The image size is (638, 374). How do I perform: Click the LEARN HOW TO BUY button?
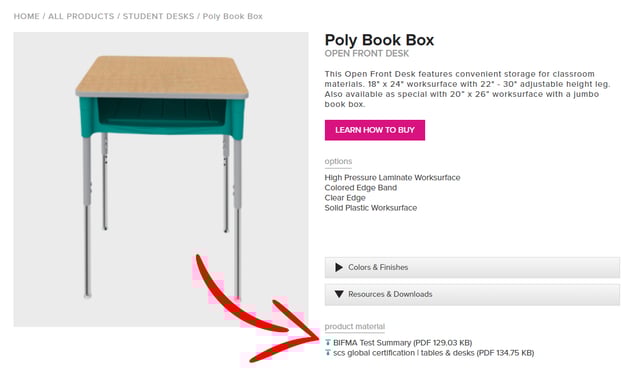click(375, 130)
